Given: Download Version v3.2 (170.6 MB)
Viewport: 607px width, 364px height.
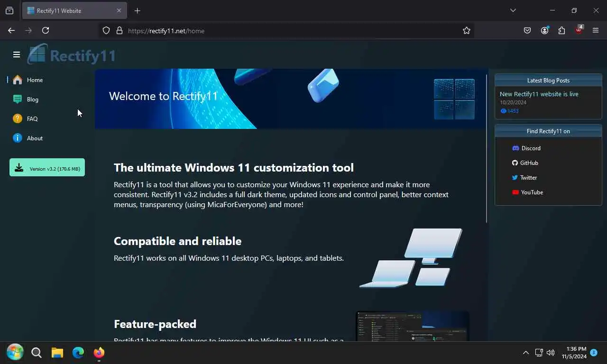Looking at the screenshot, I should (x=47, y=167).
